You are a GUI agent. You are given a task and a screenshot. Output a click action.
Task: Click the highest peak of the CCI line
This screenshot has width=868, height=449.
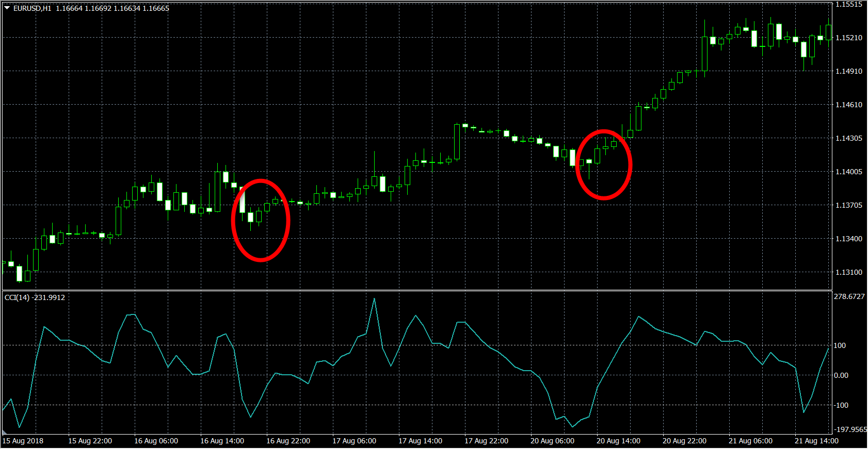coord(374,299)
